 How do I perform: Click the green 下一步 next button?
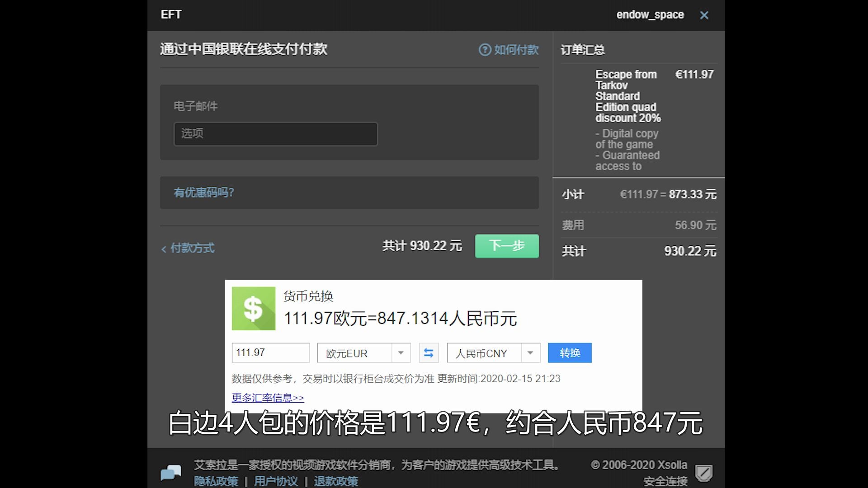click(507, 246)
